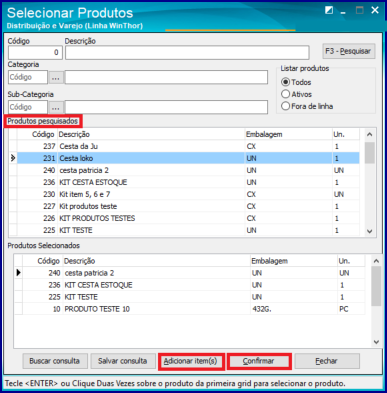Focus the Descrição search field
387x393 pixels.
click(187, 53)
